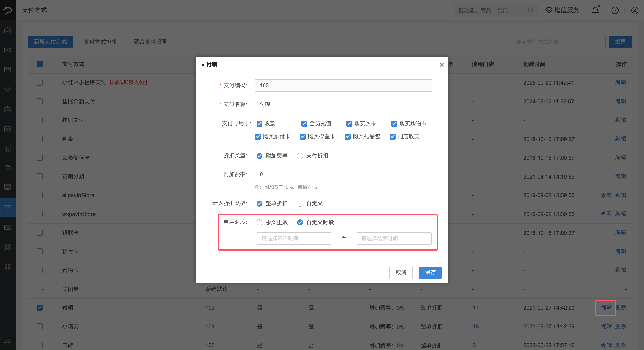Open the chart statistics icon in sidebar

(x=7, y=148)
